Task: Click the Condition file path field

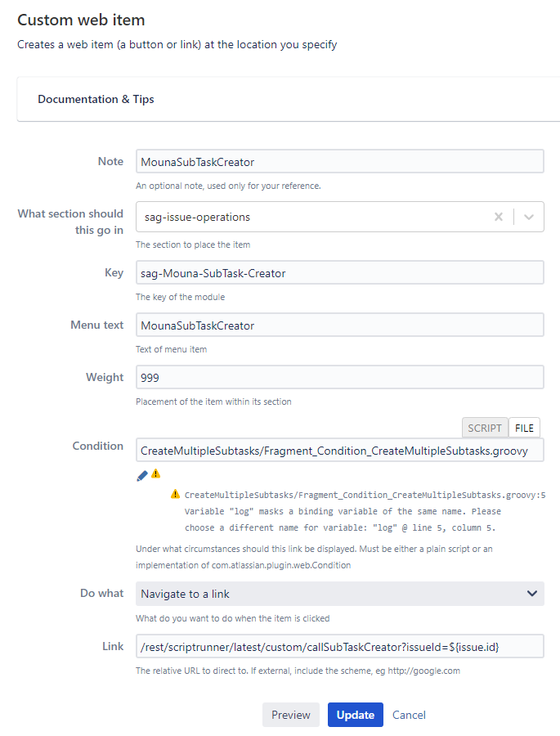Action: 340,450
